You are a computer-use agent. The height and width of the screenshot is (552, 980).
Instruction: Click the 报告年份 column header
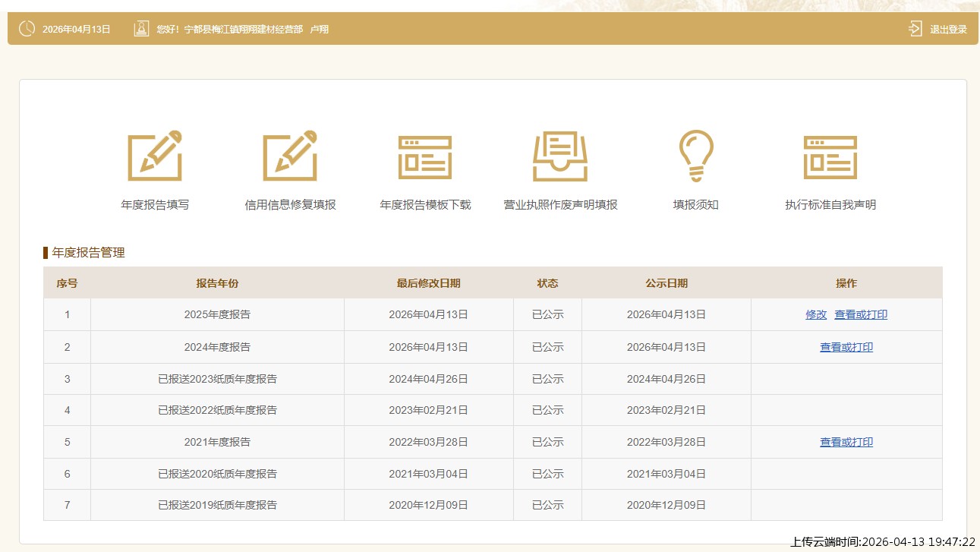[x=217, y=283]
